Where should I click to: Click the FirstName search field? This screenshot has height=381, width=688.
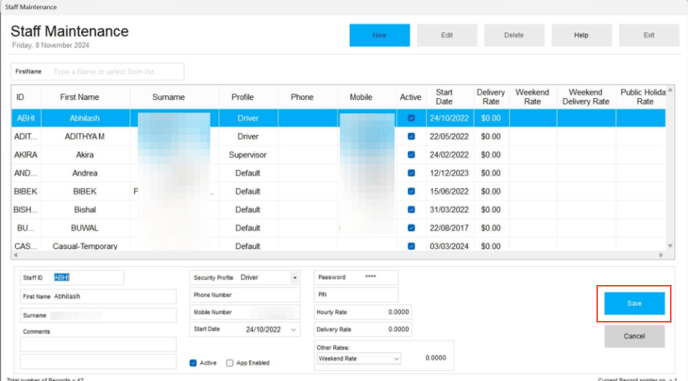(x=97, y=72)
